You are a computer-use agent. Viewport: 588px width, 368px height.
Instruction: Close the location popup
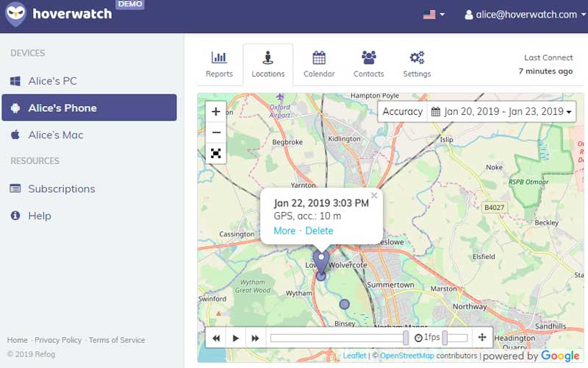(x=374, y=195)
